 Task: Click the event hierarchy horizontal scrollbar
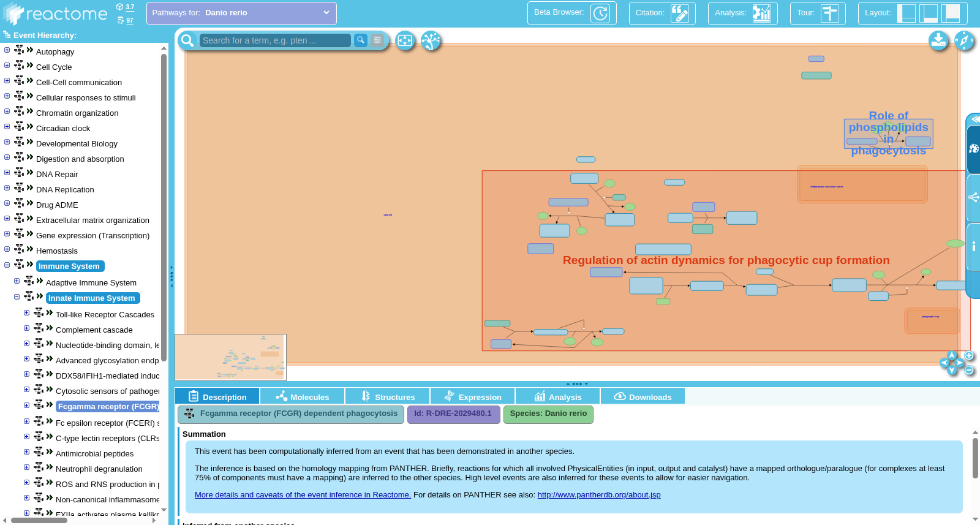click(x=39, y=520)
